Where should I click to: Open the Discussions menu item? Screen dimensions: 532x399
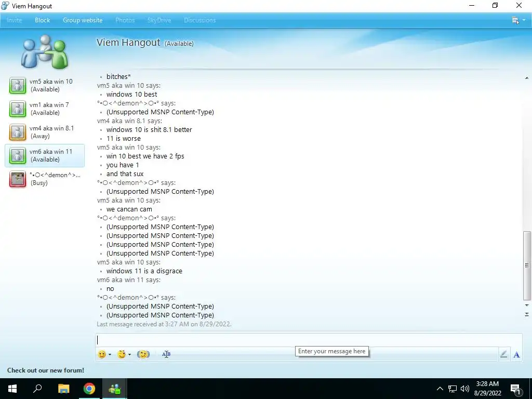click(200, 20)
